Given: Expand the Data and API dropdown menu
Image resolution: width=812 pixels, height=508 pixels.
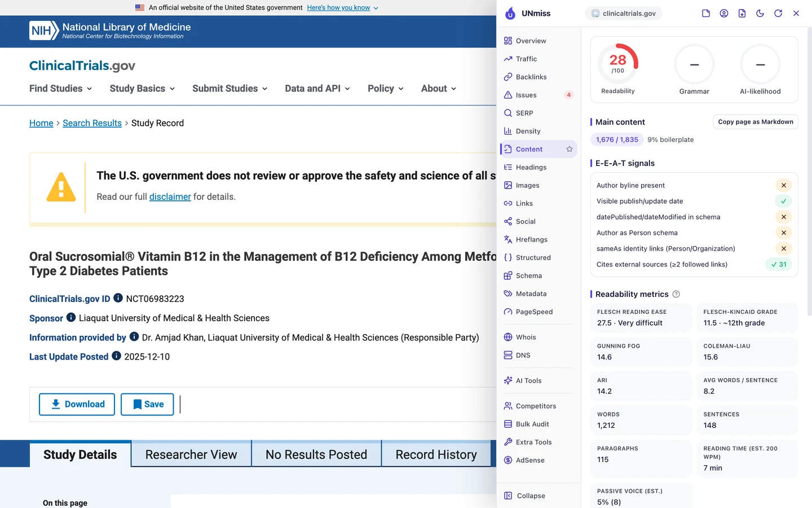Looking at the screenshot, I should [x=317, y=89].
